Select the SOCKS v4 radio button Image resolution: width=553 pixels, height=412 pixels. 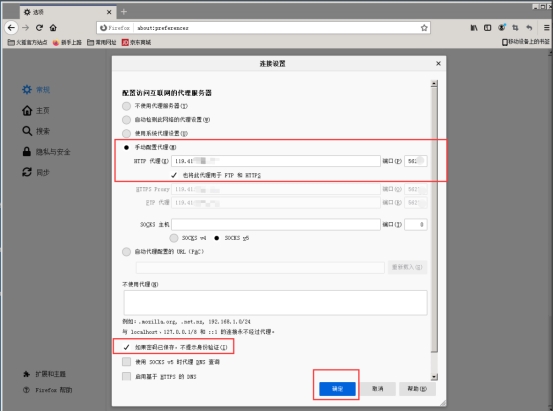coord(174,238)
